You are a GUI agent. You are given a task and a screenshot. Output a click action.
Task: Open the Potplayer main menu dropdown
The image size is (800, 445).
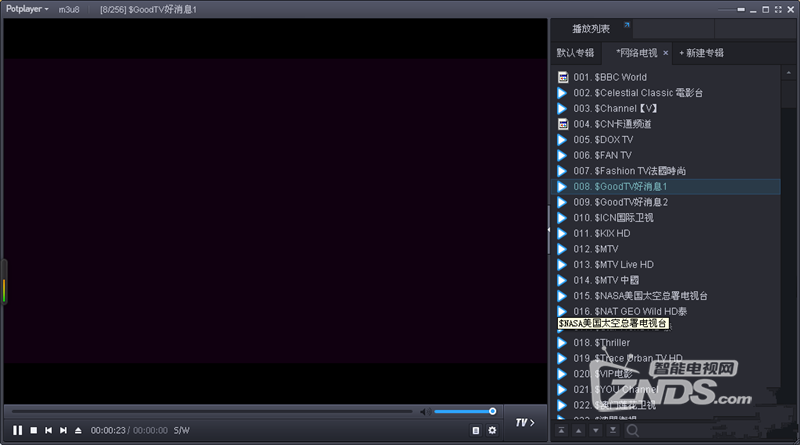(x=27, y=9)
